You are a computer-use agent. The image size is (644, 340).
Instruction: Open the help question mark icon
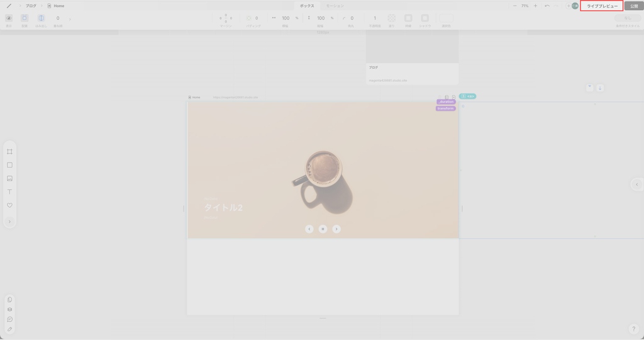coord(633,329)
